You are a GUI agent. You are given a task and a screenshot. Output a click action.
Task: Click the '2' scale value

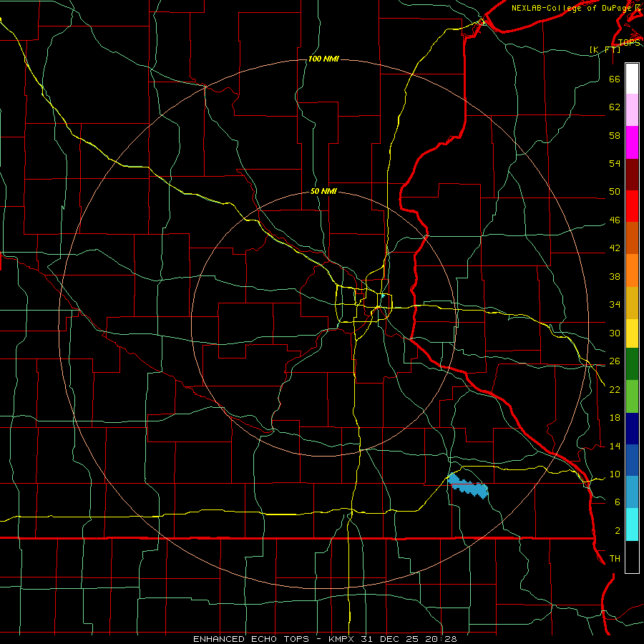(x=618, y=531)
